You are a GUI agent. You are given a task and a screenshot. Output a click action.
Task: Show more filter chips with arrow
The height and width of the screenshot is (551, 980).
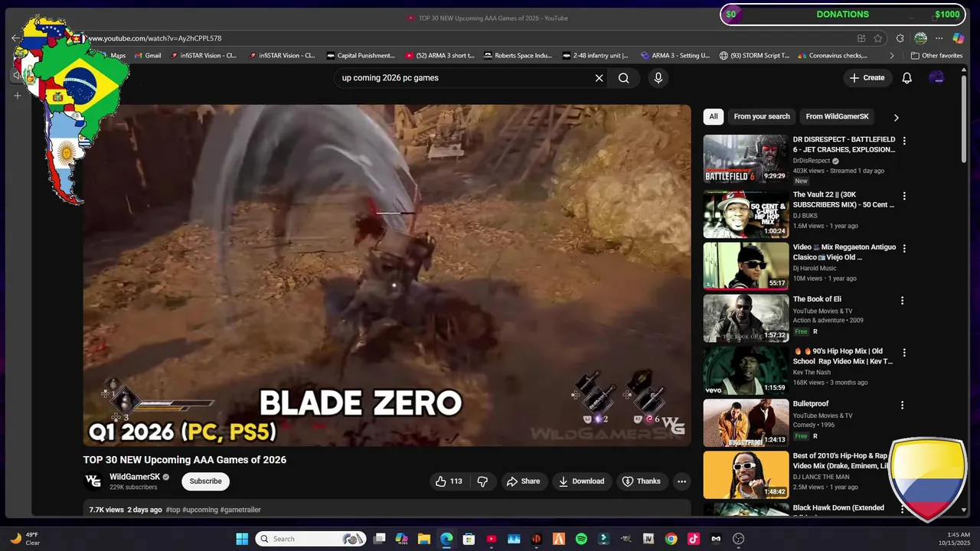tap(896, 117)
